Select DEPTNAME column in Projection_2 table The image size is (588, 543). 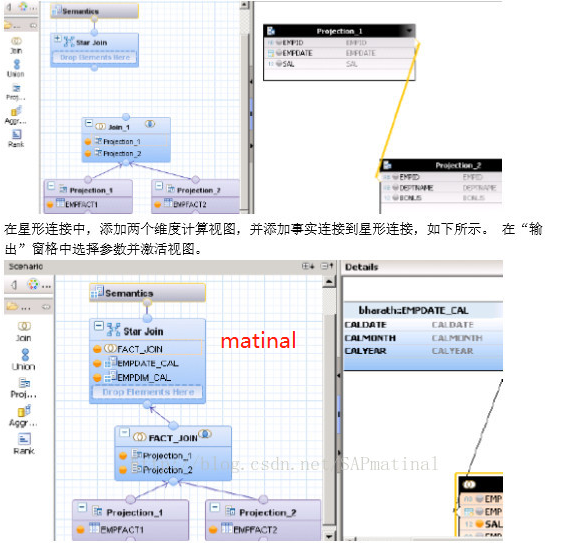tap(441, 188)
